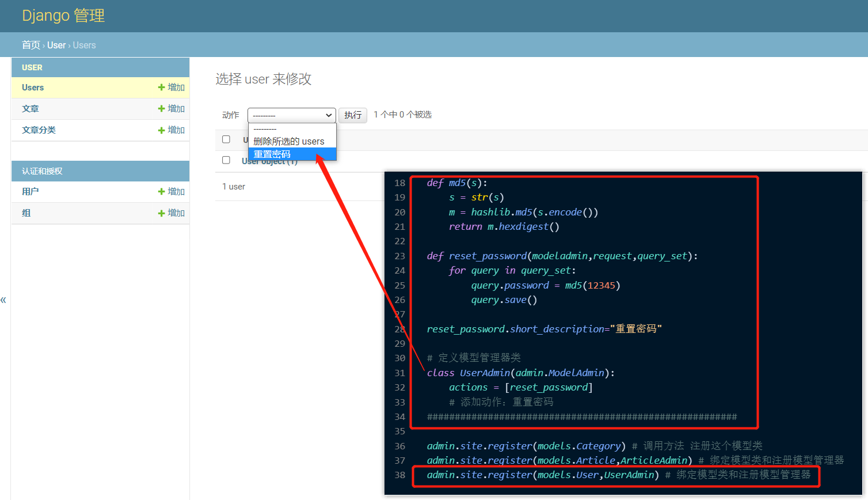The height and width of the screenshot is (500, 868).
Task: Click the plus icon beside 组
Action: (x=161, y=213)
